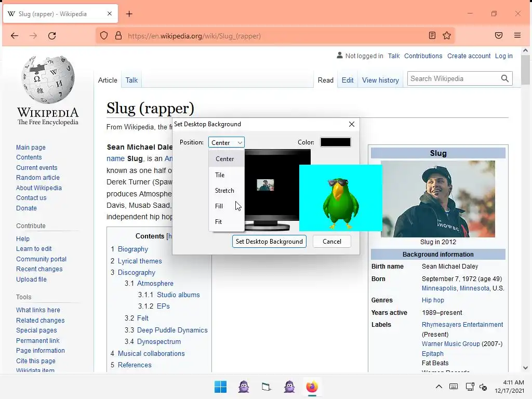
Task: Click the Donate sidebar link
Action: pos(26,208)
